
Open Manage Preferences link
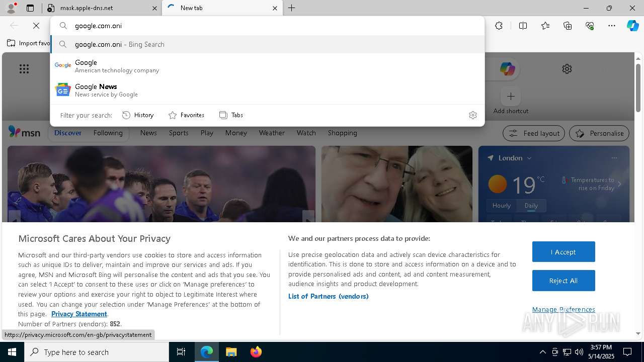click(x=563, y=309)
